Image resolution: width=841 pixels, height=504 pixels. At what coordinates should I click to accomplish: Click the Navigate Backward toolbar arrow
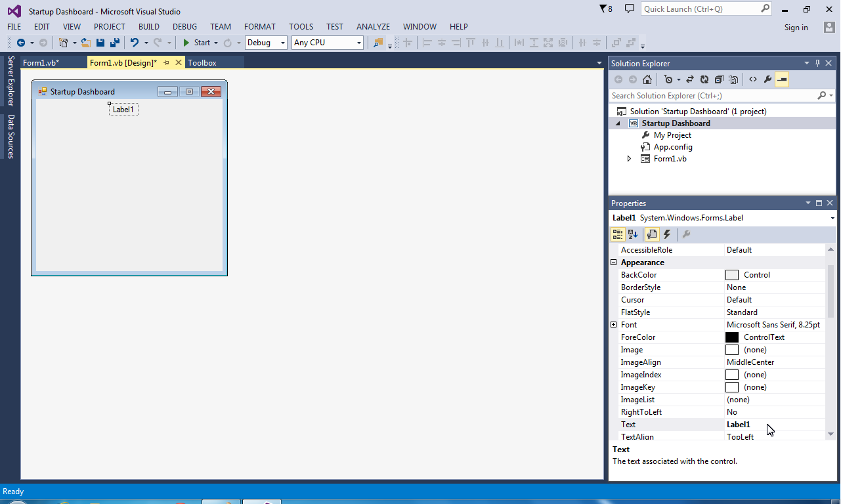[x=20, y=43]
